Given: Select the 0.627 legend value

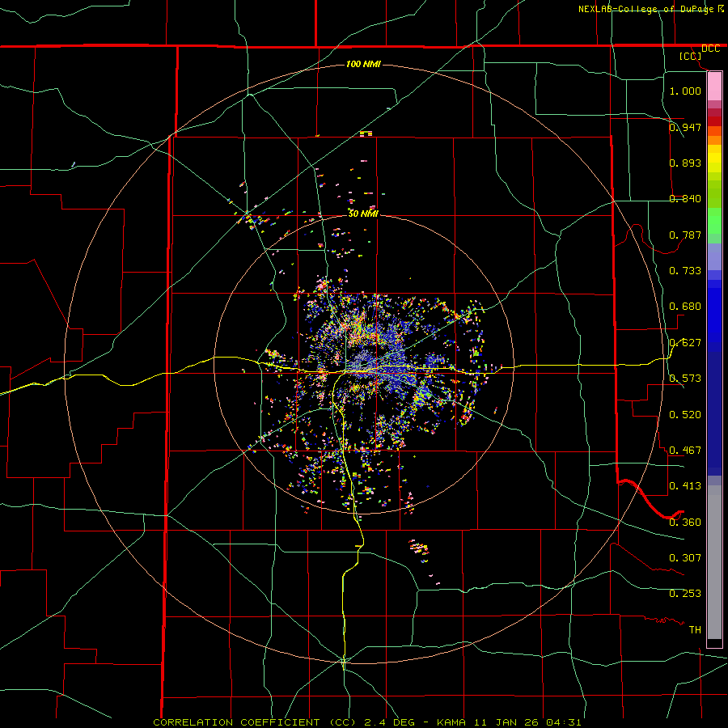Looking at the screenshot, I should pos(685,343).
